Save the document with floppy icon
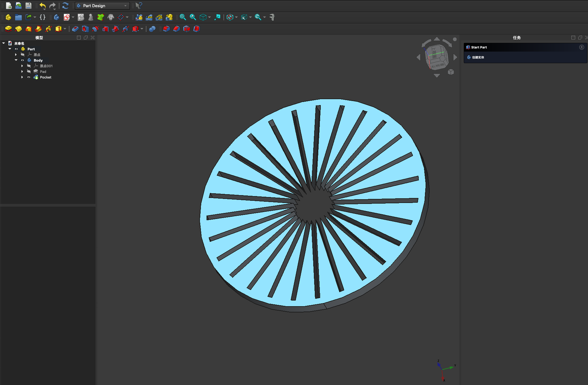 [x=28, y=6]
